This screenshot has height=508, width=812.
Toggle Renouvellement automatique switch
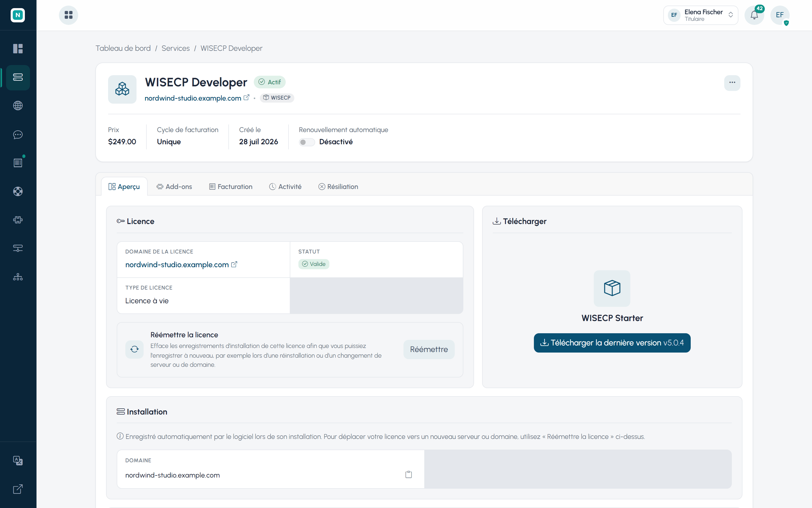click(x=307, y=142)
